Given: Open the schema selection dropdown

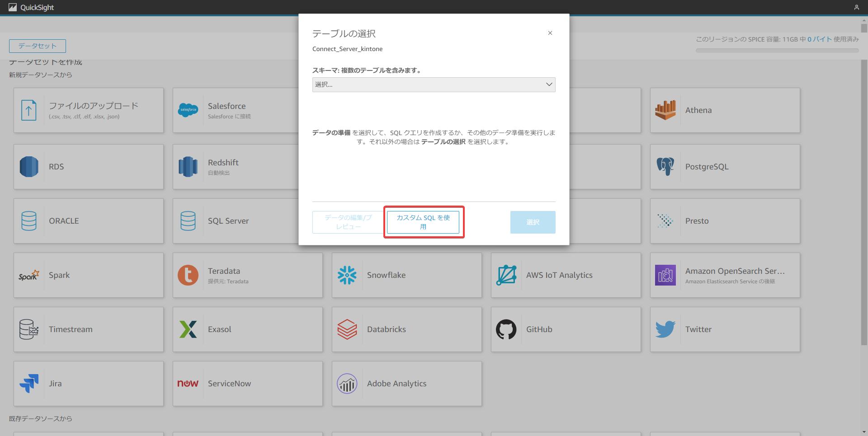Looking at the screenshot, I should pos(434,84).
